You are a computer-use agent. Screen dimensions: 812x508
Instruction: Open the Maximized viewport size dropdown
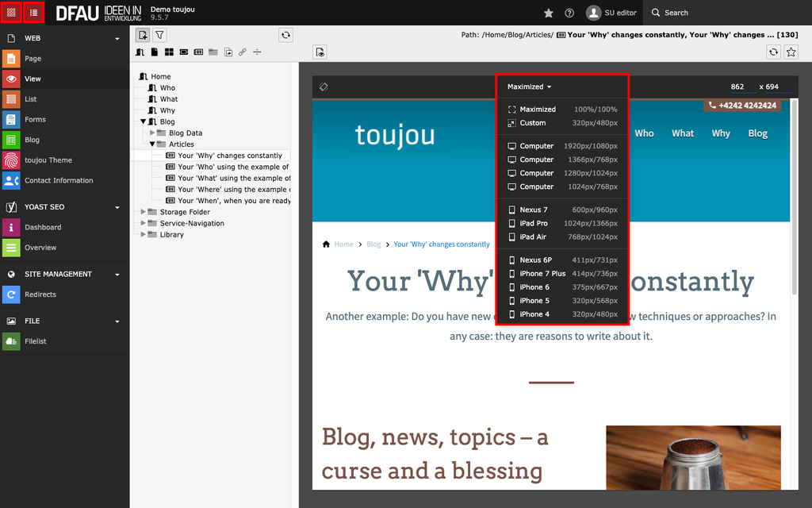[x=529, y=87]
